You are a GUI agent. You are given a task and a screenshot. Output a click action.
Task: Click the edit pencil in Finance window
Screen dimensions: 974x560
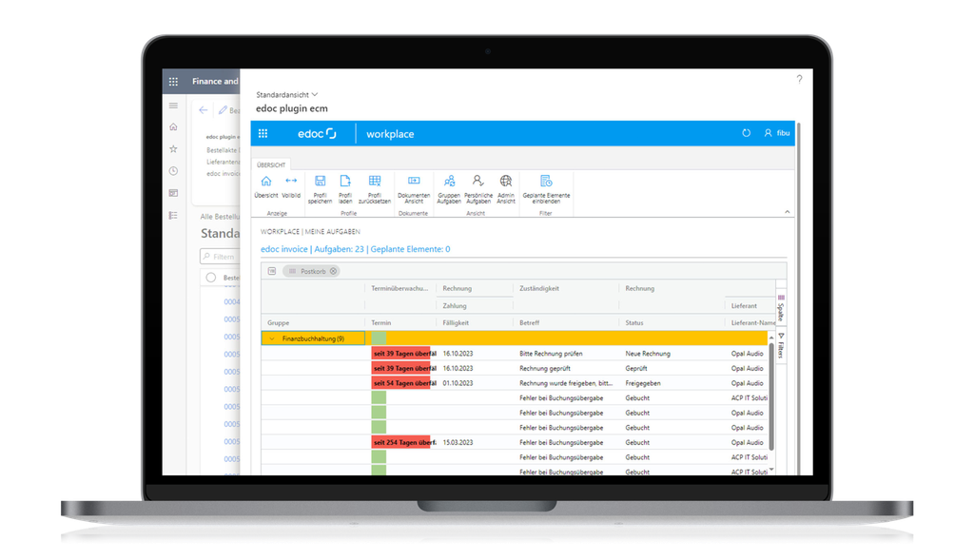[223, 110]
